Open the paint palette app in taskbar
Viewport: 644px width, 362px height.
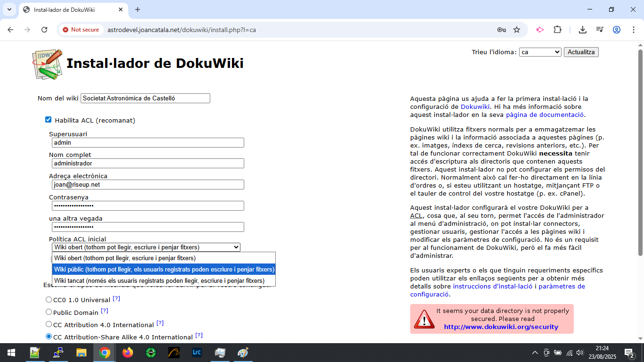click(x=243, y=353)
